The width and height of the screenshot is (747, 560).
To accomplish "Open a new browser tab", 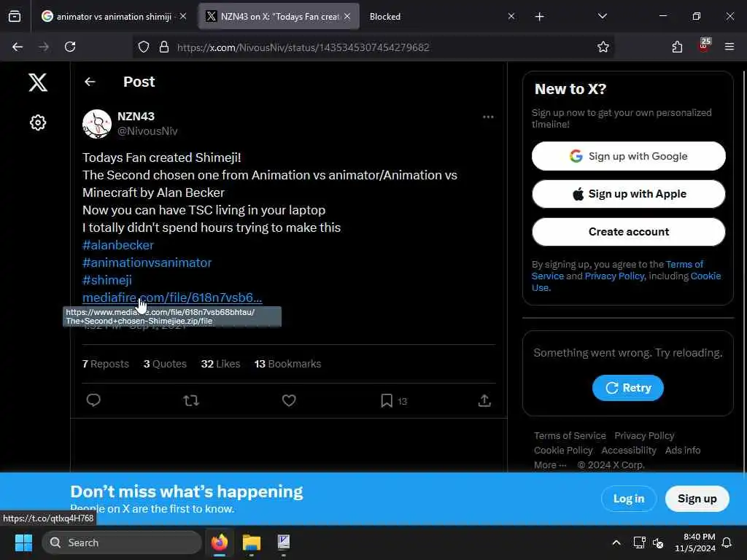I will tap(539, 17).
